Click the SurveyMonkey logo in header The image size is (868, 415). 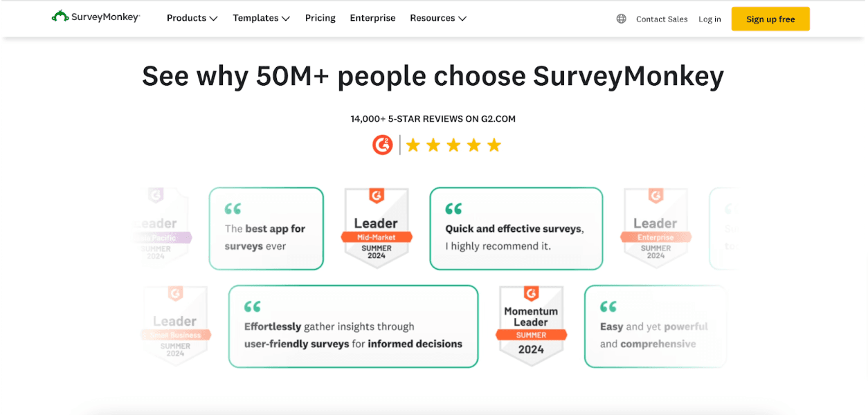(96, 17)
